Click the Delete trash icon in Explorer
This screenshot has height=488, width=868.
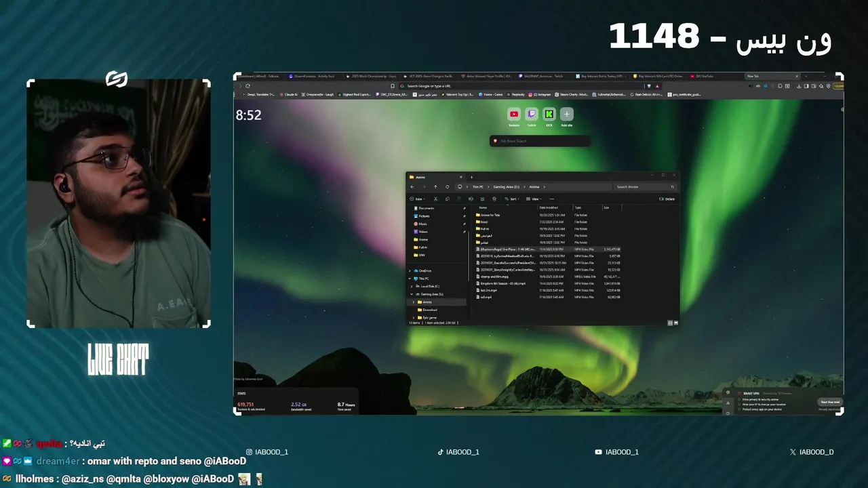point(494,199)
